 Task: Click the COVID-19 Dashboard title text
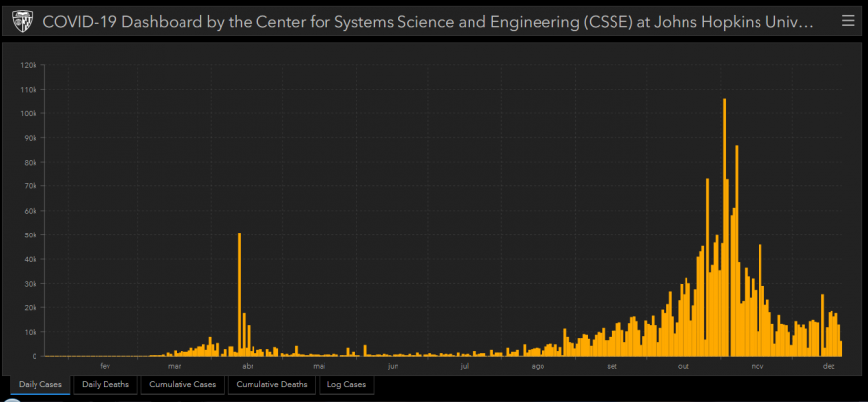(428, 22)
